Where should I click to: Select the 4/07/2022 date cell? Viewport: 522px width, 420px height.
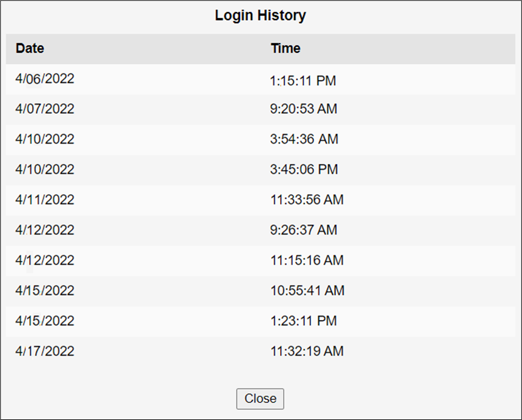coord(45,109)
